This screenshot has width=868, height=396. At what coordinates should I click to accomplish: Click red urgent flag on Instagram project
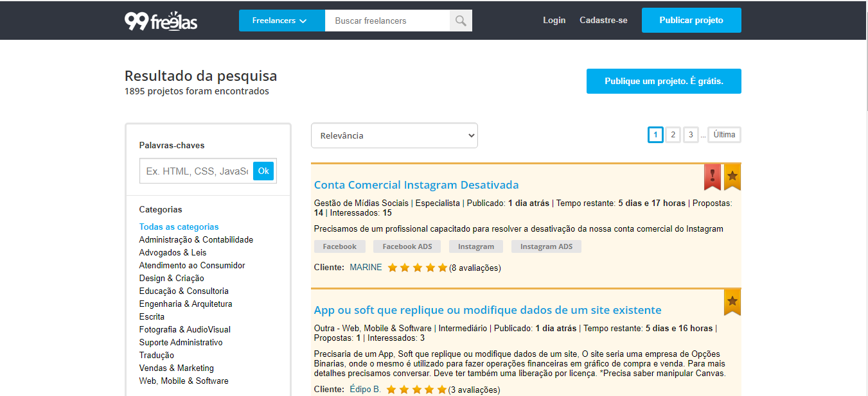coord(713,177)
